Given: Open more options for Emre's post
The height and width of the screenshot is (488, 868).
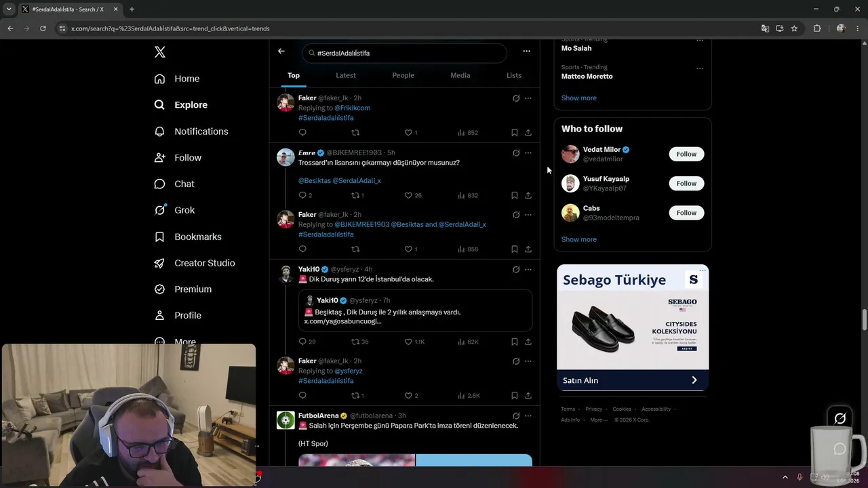Looking at the screenshot, I should click(528, 153).
